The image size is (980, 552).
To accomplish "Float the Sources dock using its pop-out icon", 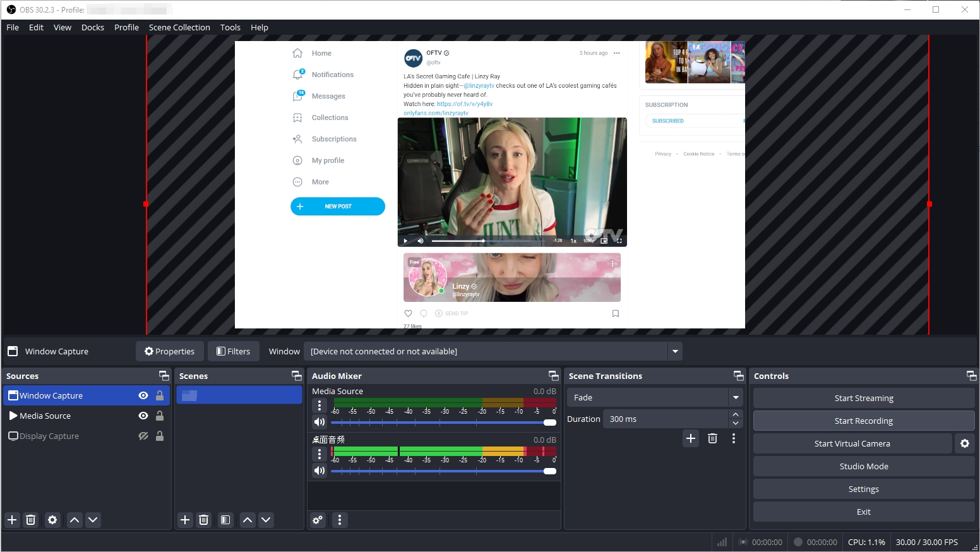I will 164,376.
